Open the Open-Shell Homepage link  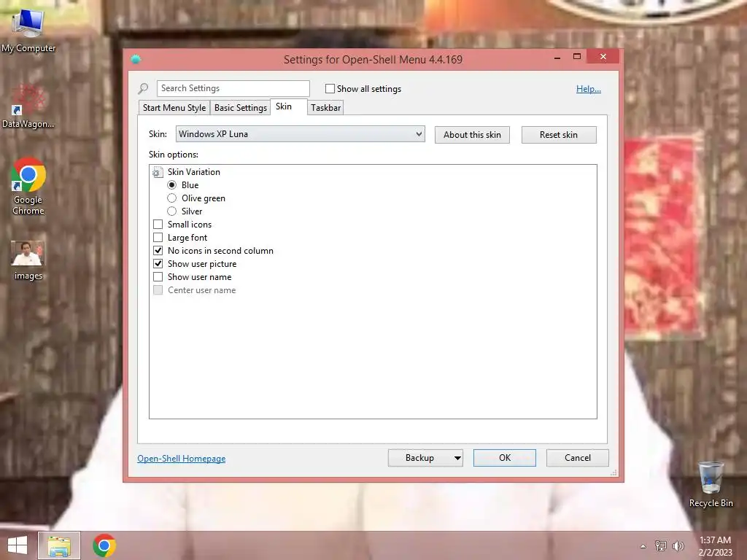click(x=182, y=459)
